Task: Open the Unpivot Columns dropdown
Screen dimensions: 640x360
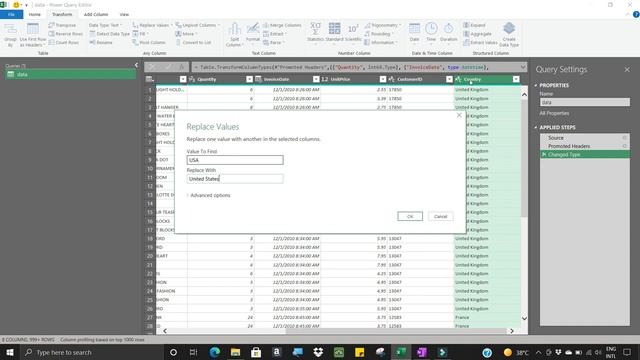Action: pyautogui.click(x=198, y=25)
